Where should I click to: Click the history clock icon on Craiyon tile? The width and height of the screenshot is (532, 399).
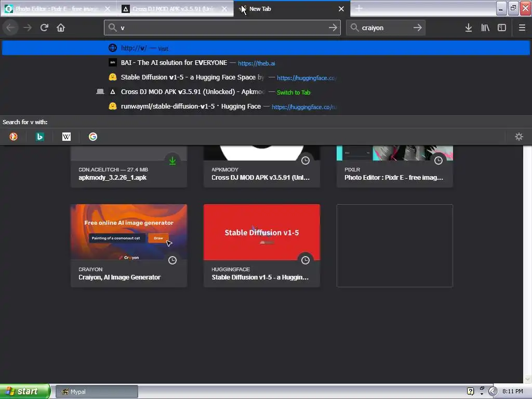coord(172,260)
